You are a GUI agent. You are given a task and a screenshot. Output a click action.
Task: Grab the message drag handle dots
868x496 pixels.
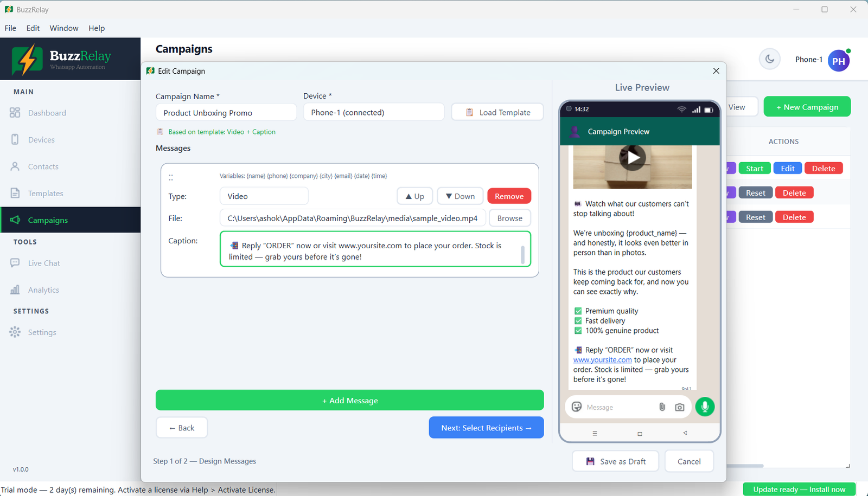171,177
